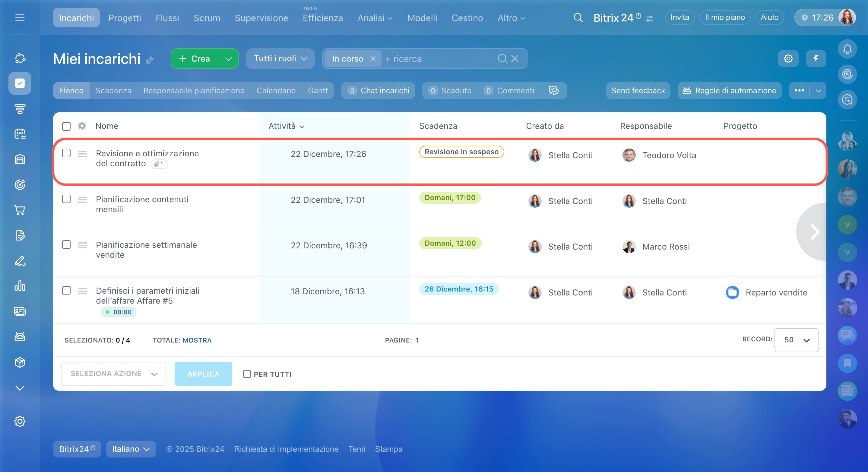The height and width of the screenshot is (472, 868).
Task: Enable the PER TUTTI checkbox
Action: (247, 374)
